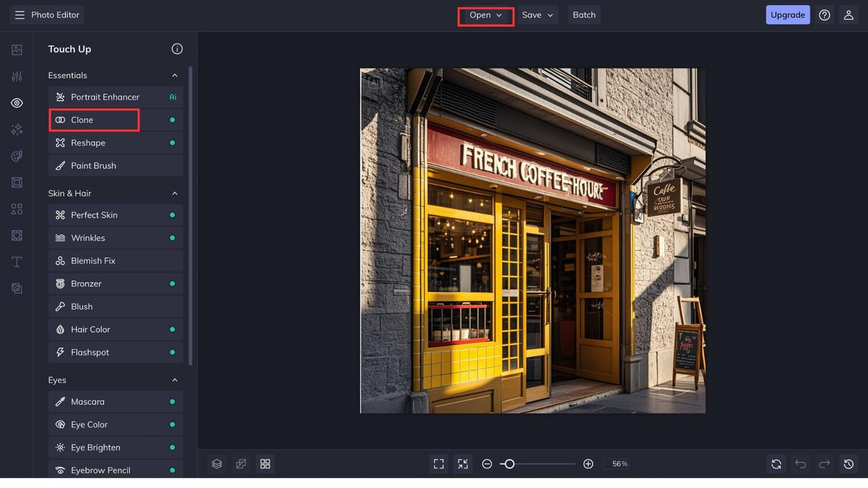868x488 pixels.
Task: Open the color palette effects panel
Action: (x=16, y=155)
